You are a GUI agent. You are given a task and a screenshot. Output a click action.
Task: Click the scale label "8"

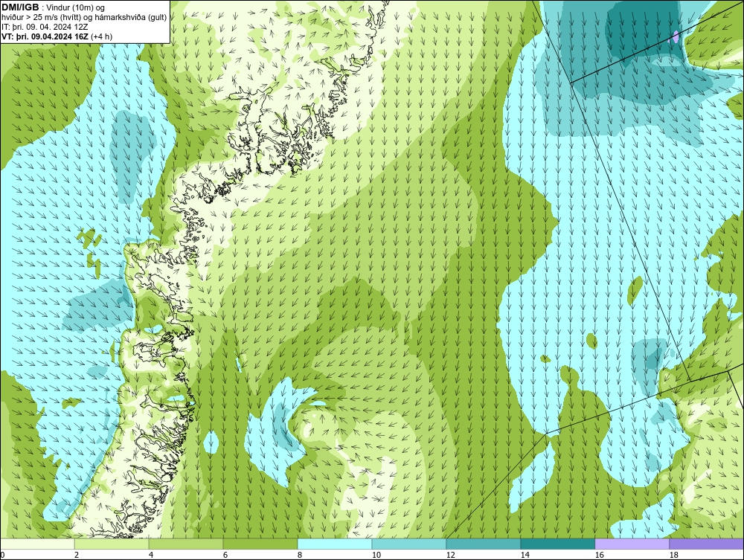[299, 555]
